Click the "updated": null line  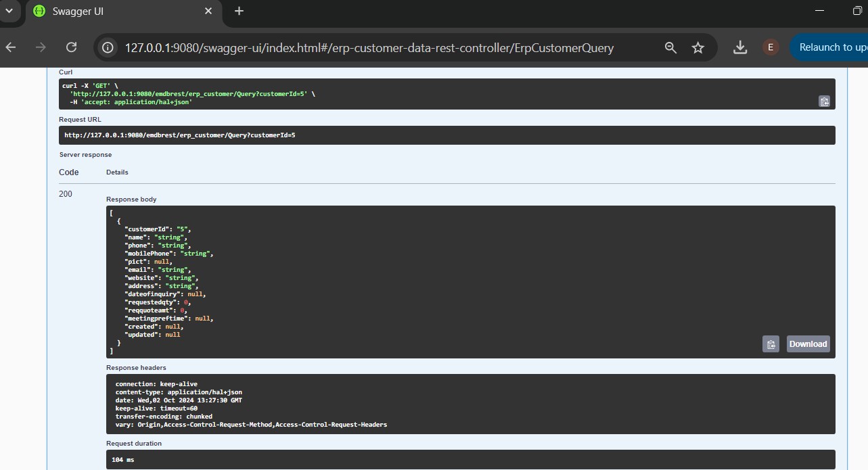[152, 335]
